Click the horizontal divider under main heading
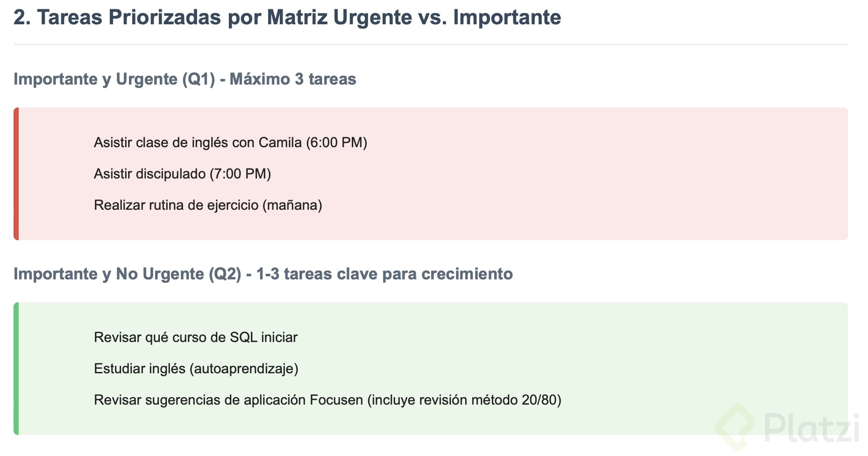This screenshot has width=868, height=456. point(430,44)
